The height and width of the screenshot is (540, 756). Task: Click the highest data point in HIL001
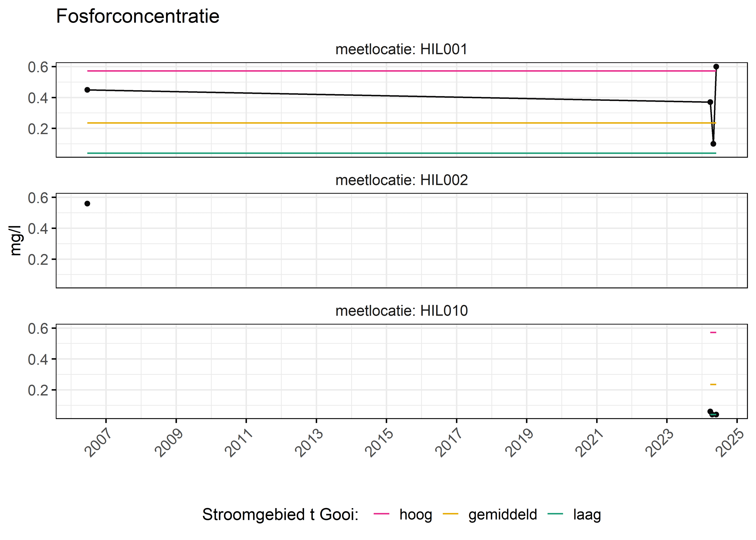tap(716, 67)
